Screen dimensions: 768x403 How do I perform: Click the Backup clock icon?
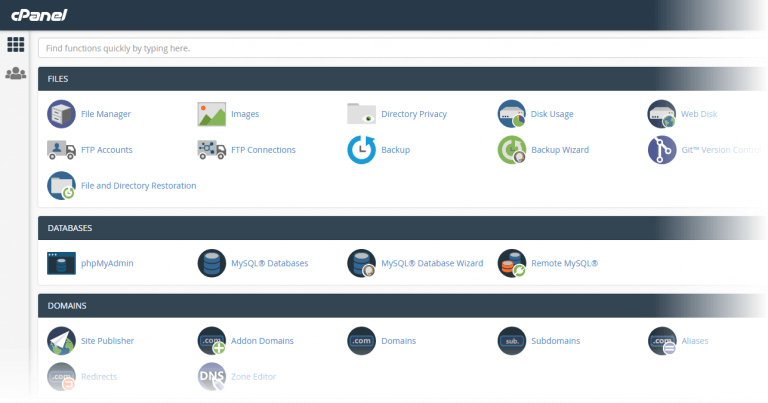[x=361, y=150]
